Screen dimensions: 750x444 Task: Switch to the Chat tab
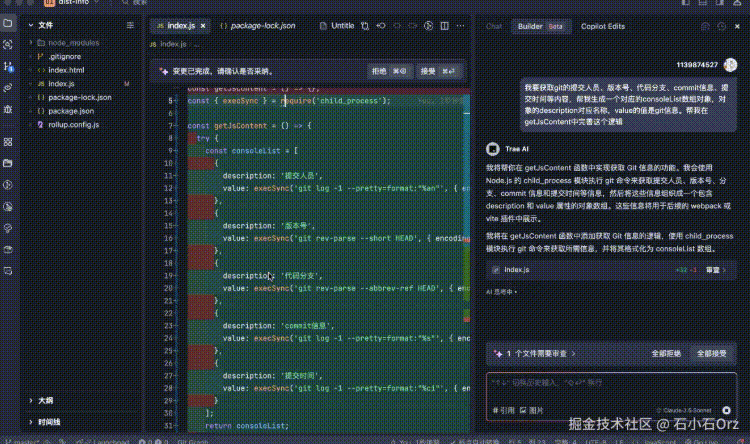tap(494, 26)
